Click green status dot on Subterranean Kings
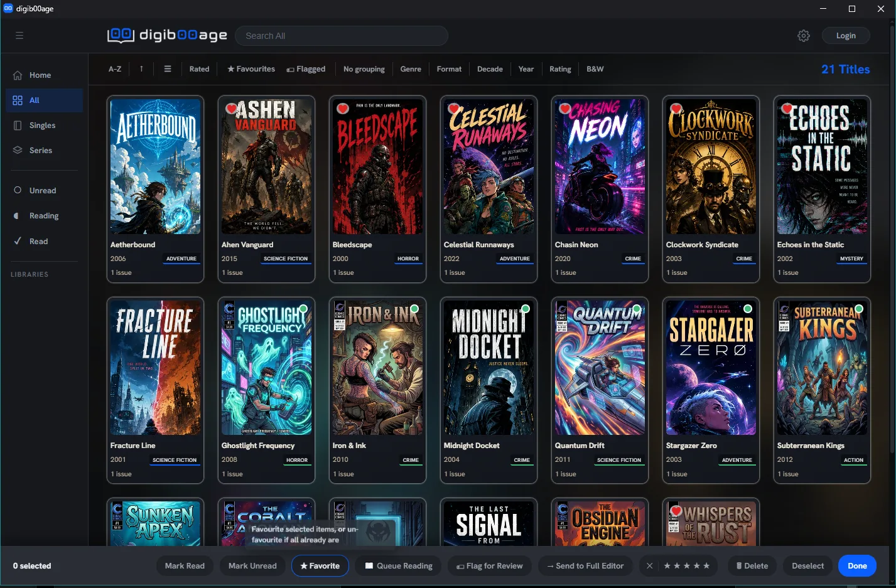Viewport: 896px width, 588px height. click(859, 309)
